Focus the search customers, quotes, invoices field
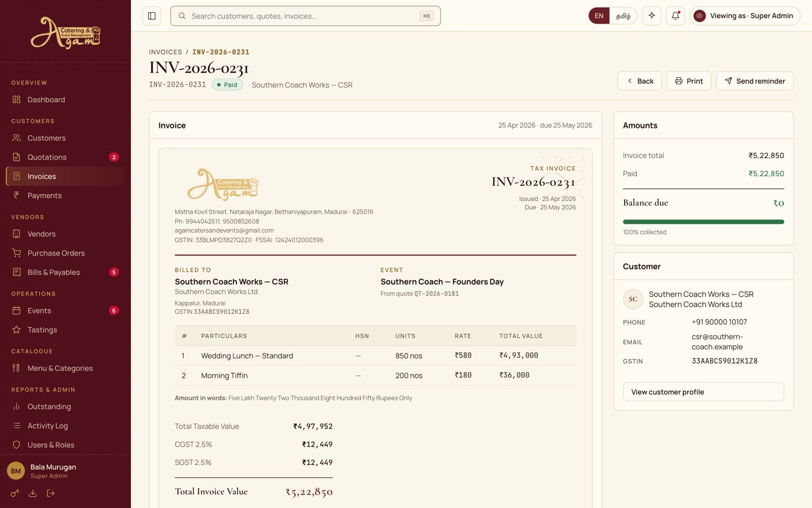This screenshot has width=812, height=508. (306, 16)
